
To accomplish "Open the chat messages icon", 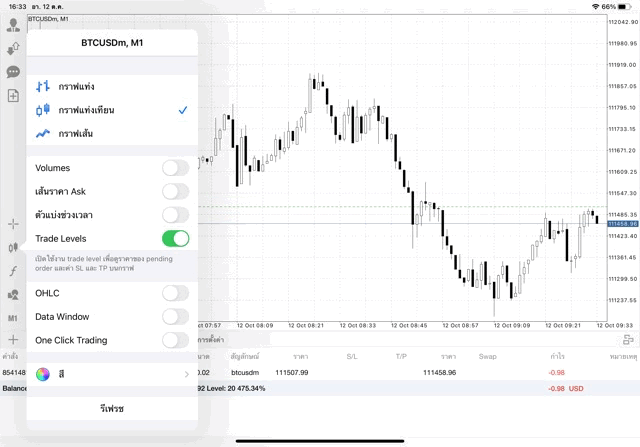I will point(13,72).
